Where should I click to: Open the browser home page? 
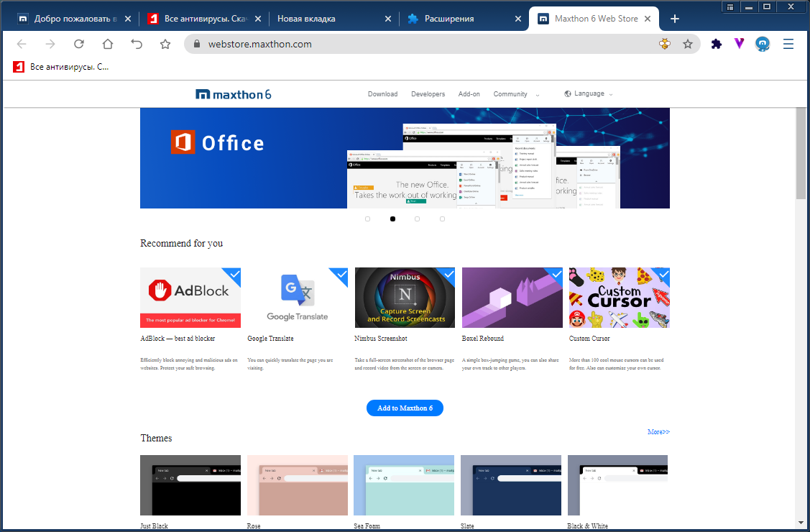pos(108,44)
